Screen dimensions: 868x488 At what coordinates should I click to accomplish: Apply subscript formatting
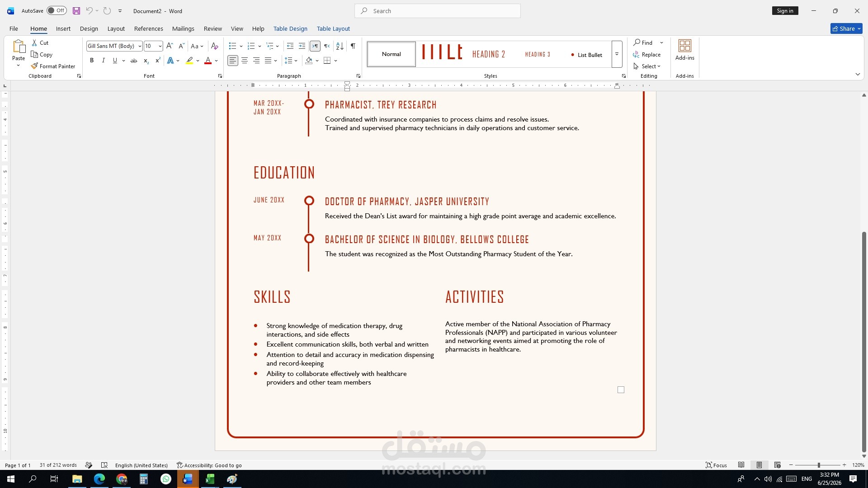pyautogui.click(x=146, y=61)
